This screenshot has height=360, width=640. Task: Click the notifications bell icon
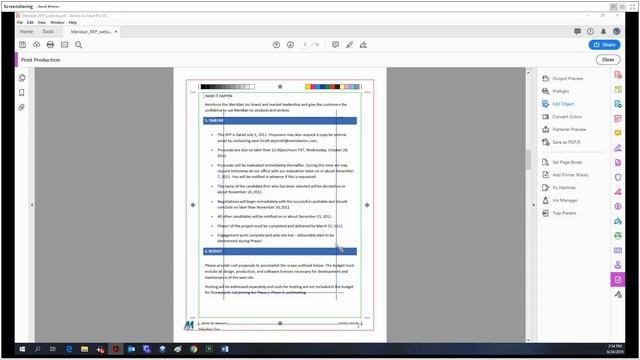click(603, 31)
